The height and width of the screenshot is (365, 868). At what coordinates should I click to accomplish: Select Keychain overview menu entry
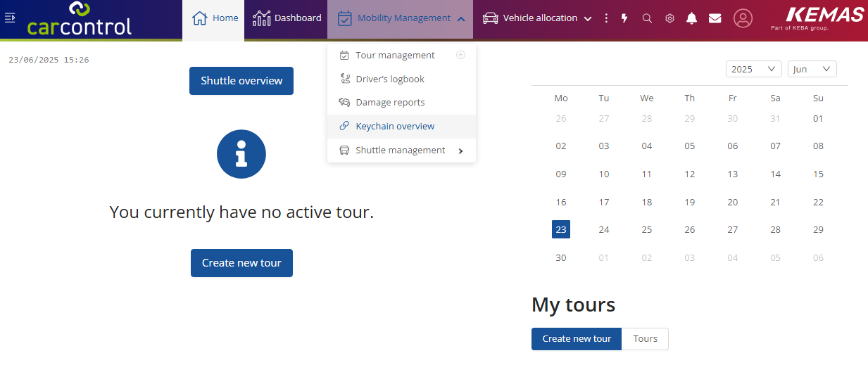coord(395,127)
